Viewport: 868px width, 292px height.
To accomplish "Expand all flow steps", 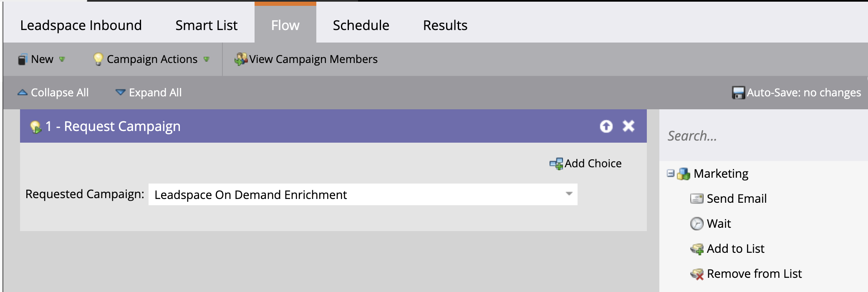I will (149, 93).
